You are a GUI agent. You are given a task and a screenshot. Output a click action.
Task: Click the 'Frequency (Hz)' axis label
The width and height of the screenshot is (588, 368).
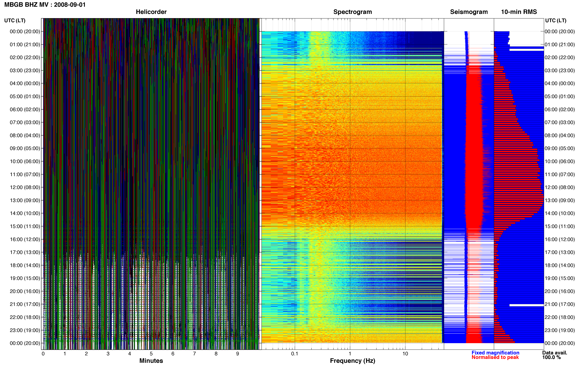tap(352, 361)
